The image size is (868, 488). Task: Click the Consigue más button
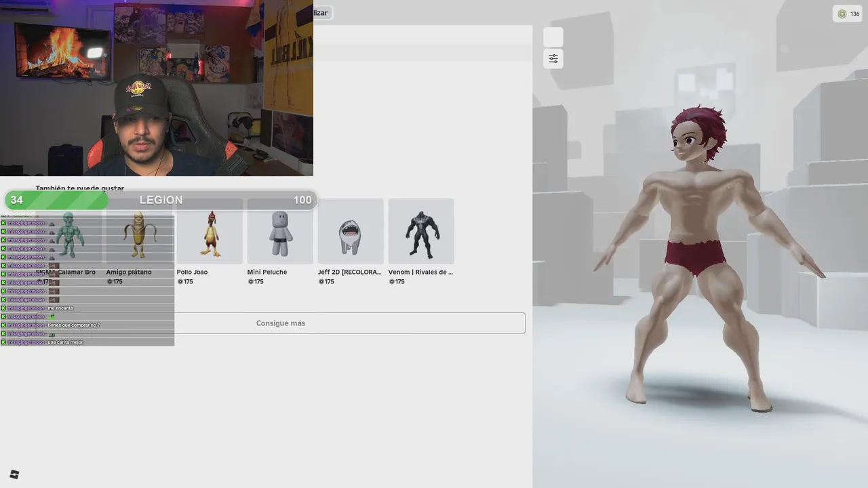(x=281, y=323)
